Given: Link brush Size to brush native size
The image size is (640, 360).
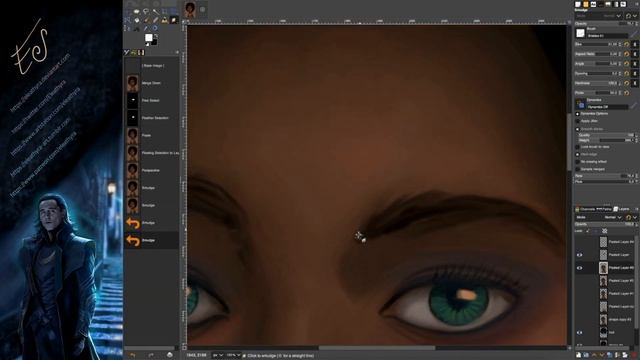Looking at the screenshot, I should click(x=635, y=44).
